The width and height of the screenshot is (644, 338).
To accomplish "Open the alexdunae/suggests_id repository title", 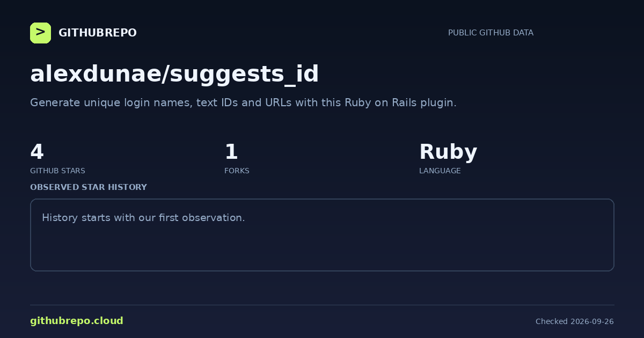I will (174, 74).
